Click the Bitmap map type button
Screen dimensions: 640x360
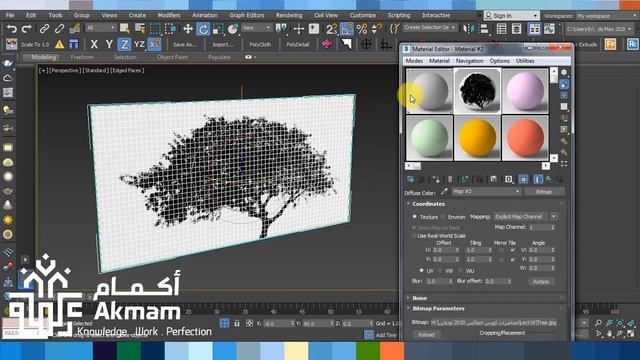544,191
